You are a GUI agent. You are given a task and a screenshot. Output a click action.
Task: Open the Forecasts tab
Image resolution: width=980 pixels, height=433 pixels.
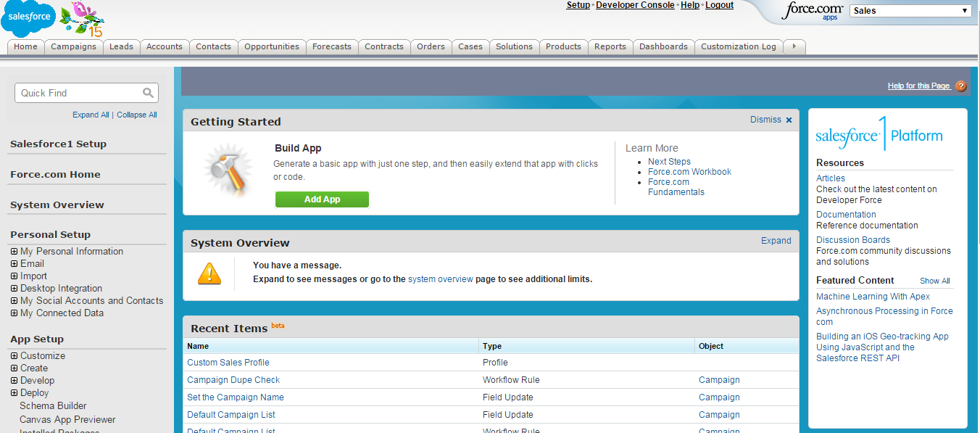(x=332, y=46)
